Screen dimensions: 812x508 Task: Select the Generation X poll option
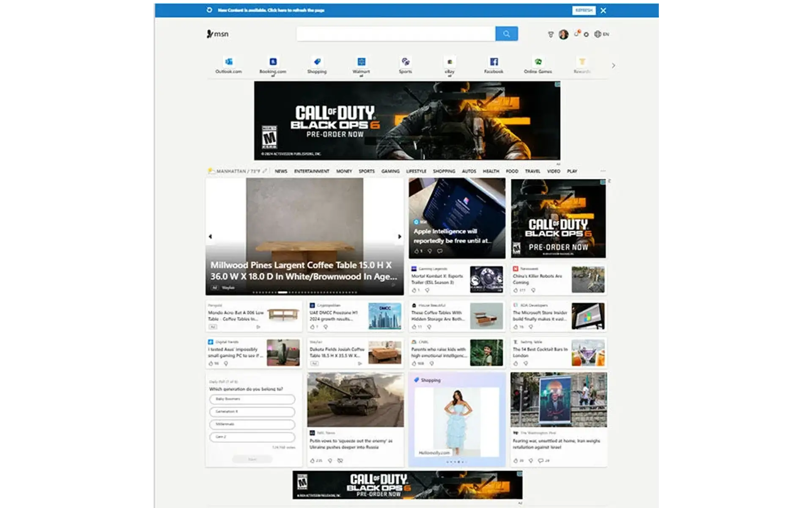click(252, 411)
